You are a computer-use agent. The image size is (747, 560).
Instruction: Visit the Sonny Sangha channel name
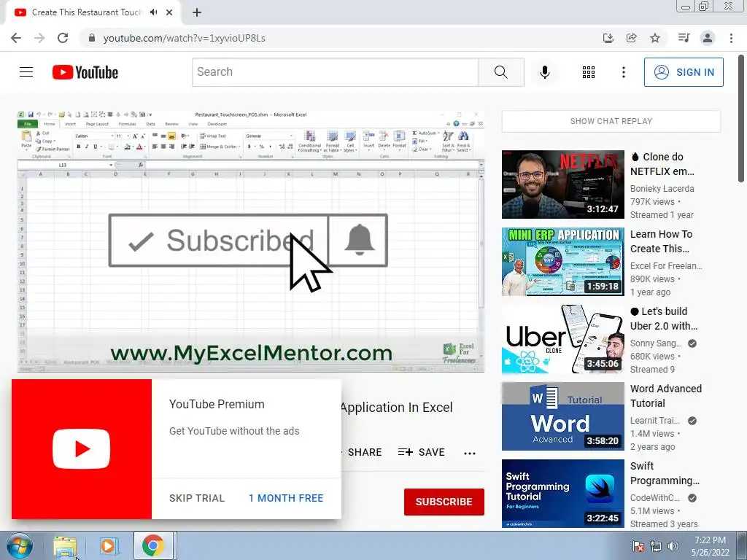point(656,343)
